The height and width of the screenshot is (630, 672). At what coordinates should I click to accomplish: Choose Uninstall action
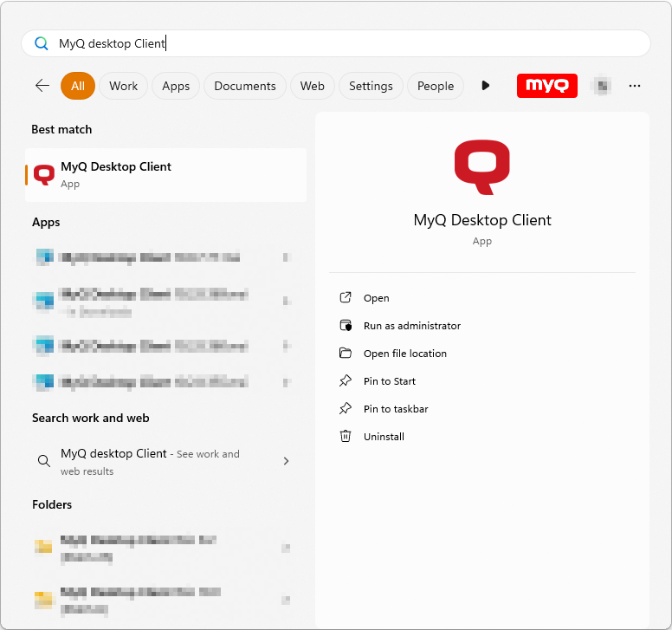coord(384,437)
